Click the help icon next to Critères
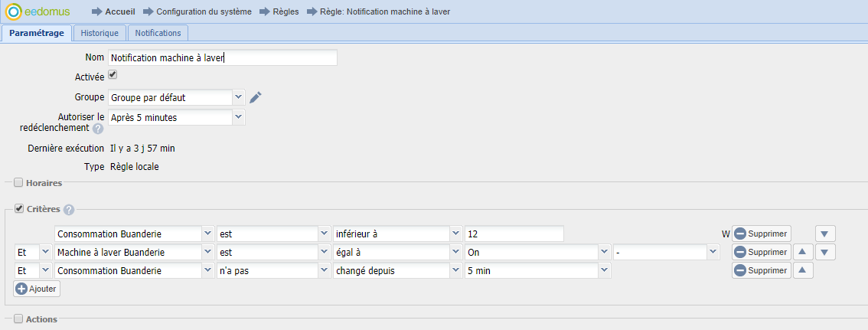This screenshot has height=330, width=868. point(69,210)
